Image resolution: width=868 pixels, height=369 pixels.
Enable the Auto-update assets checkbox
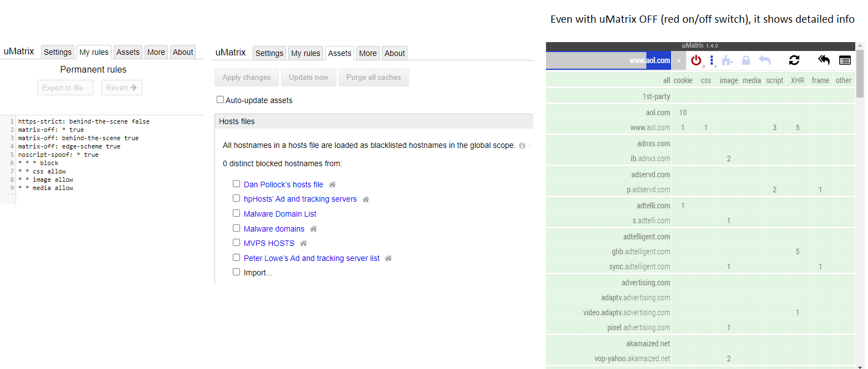coord(221,100)
